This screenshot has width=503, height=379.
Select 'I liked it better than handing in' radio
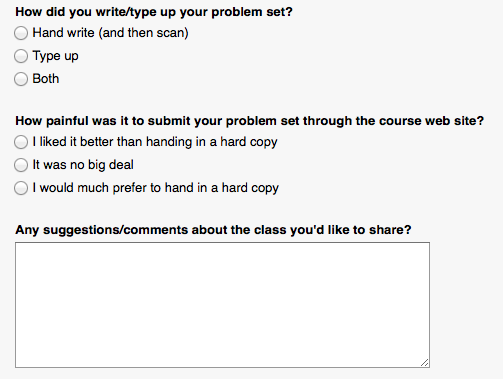pyautogui.click(x=21, y=142)
